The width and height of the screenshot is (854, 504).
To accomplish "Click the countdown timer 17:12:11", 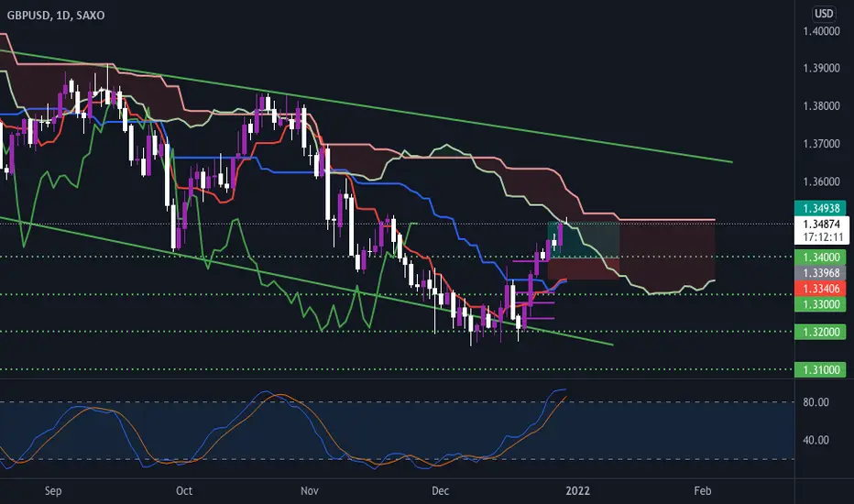I will 823,237.
